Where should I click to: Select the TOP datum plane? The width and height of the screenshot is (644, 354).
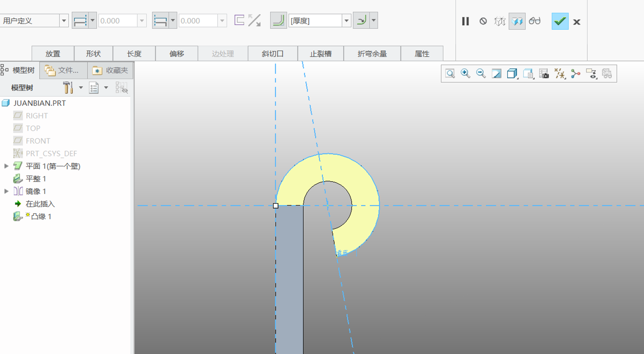33,128
